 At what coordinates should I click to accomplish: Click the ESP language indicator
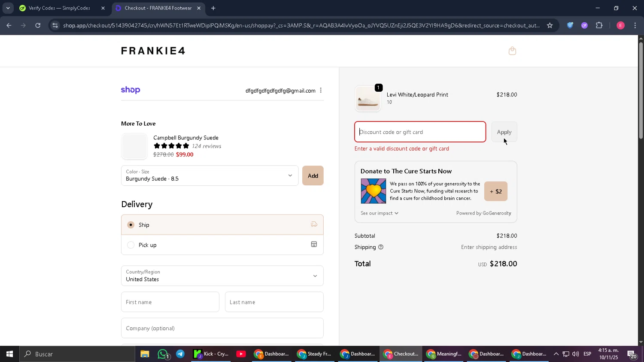point(587,354)
